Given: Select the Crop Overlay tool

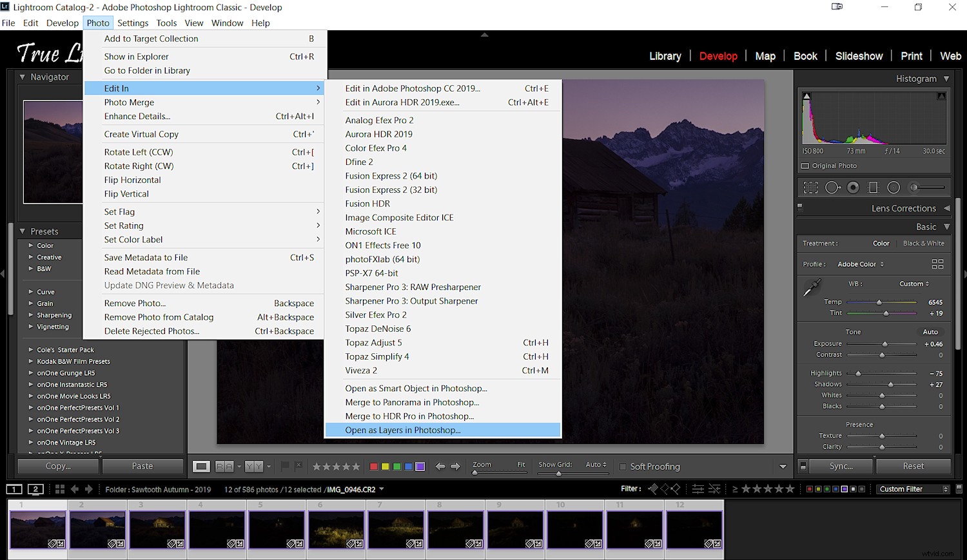Looking at the screenshot, I should pyautogui.click(x=810, y=188).
